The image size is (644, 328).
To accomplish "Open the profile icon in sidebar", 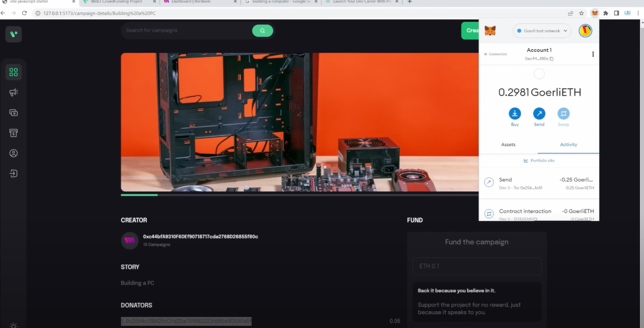I will point(13,153).
